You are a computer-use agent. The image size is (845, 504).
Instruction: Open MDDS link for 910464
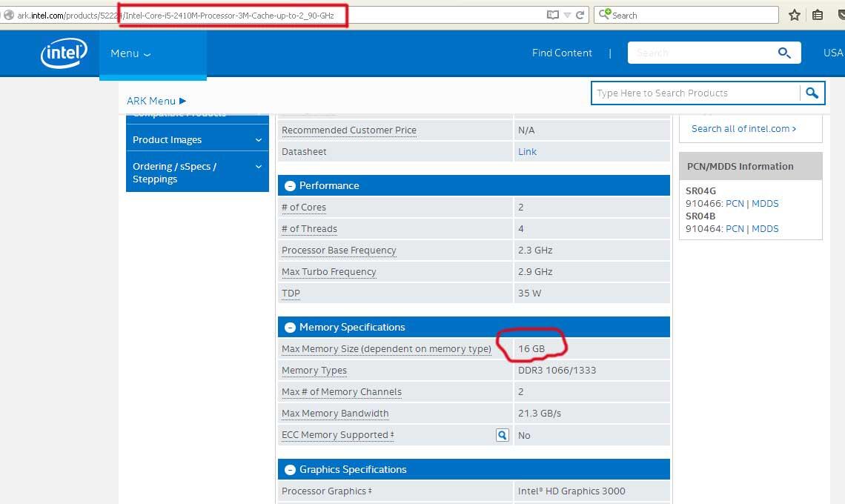coord(765,228)
